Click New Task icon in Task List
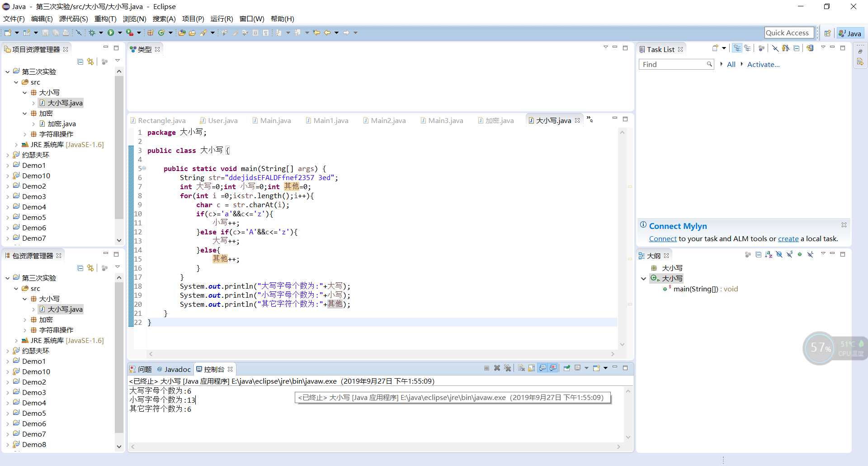Screen dimensions: 868x466 pos(715,48)
